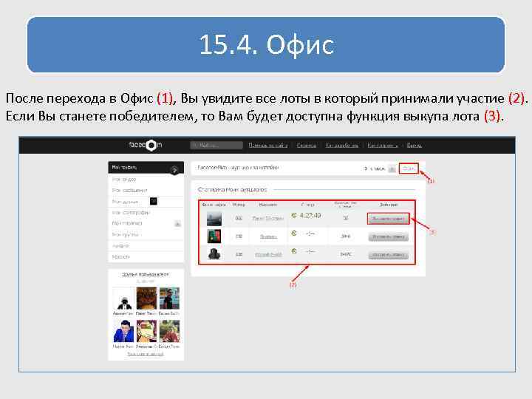Click the action button in the 4:27:49 lot row
The width and height of the screenshot is (532, 399).
pyautogui.click(x=389, y=219)
